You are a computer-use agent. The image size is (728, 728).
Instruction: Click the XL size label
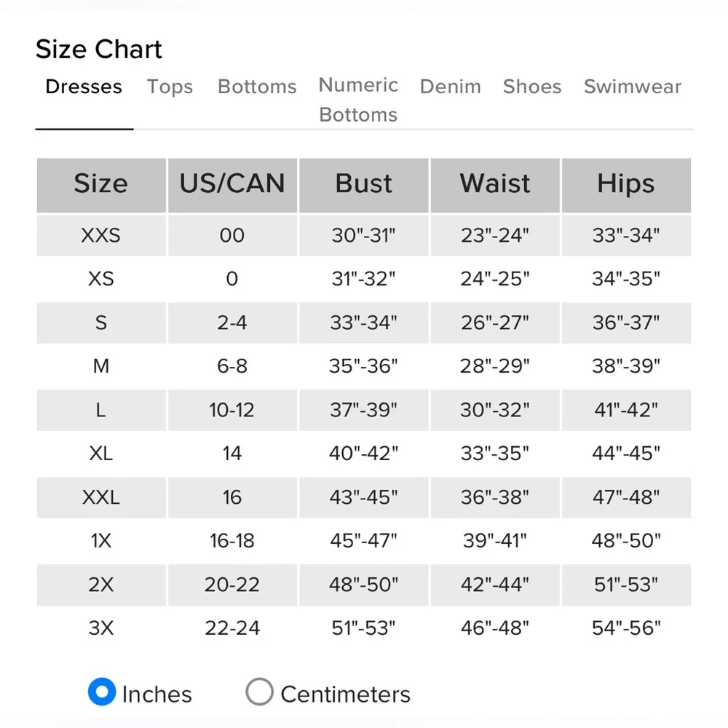point(100,454)
